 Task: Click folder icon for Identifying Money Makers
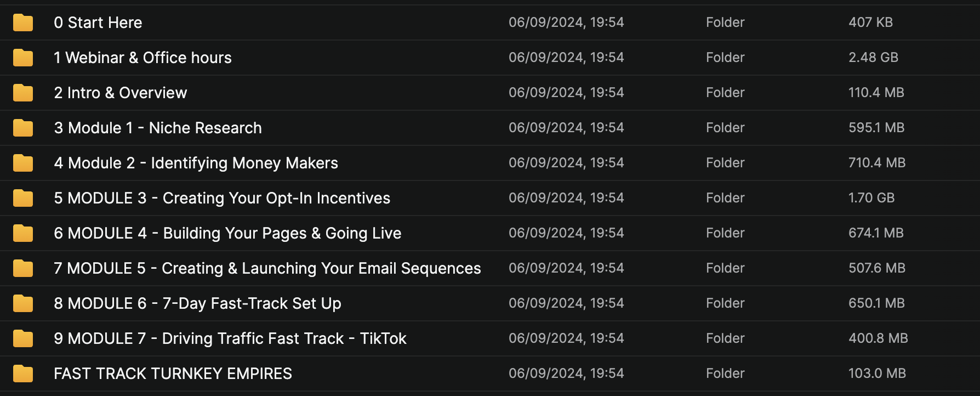coord(23,163)
